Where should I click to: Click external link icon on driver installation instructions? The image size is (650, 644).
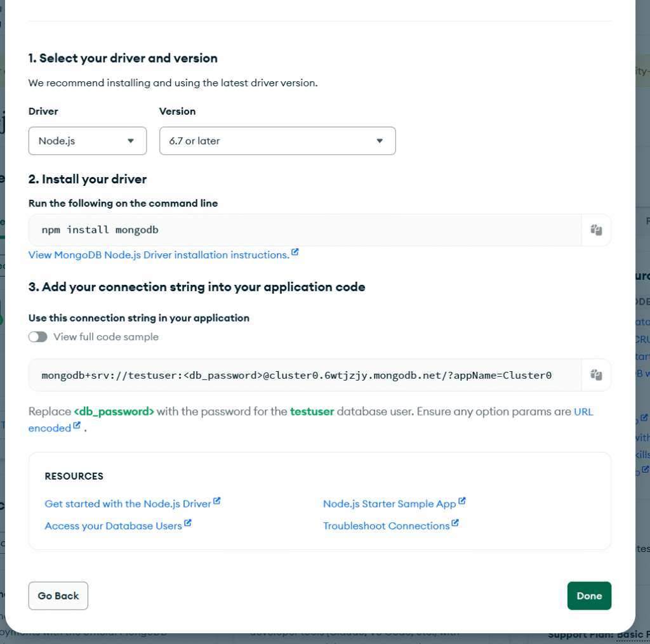click(294, 251)
